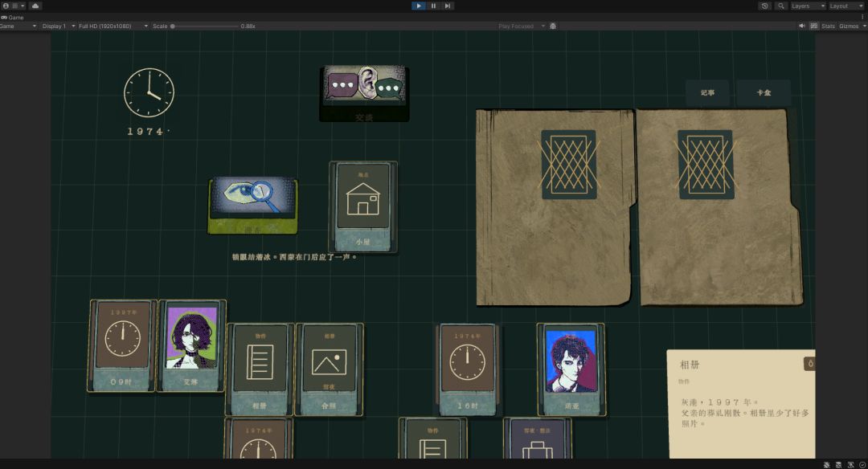This screenshot has width=868, height=469.
Task: Open the Undo History icon
Action: tap(764, 6)
